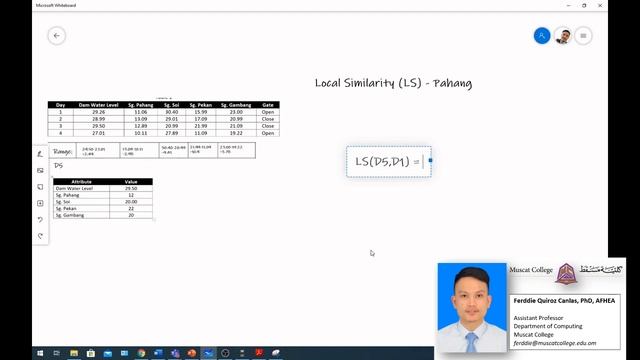Screen dimensions: 640x360
Task: Switch to Microsoft Teams in taskbar
Action: [x=175, y=353]
